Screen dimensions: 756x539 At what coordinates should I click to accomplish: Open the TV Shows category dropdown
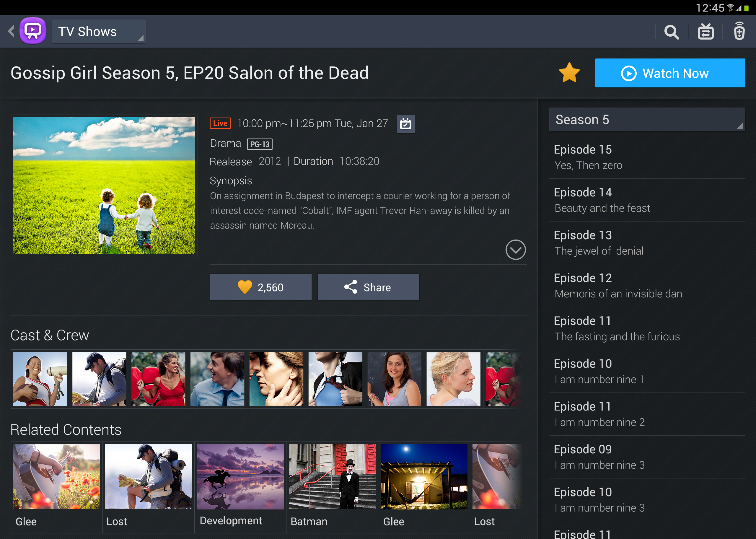point(99,32)
